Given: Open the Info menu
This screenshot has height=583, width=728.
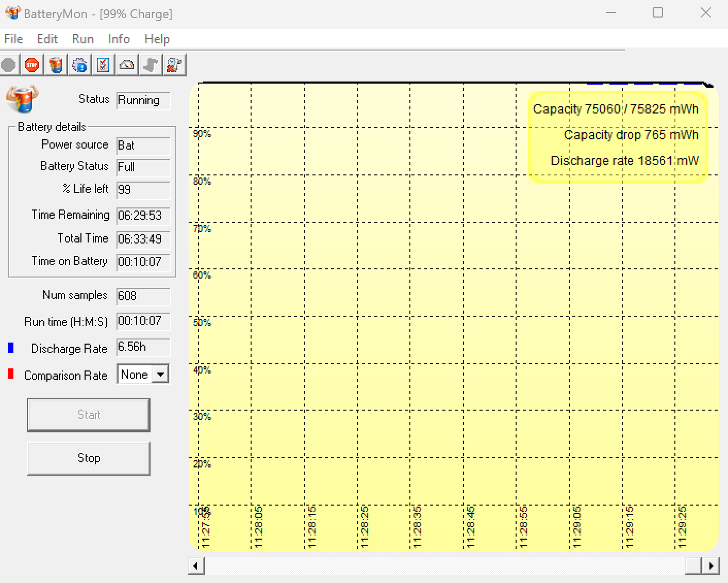Looking at the screenshot, I should (119, 39).
